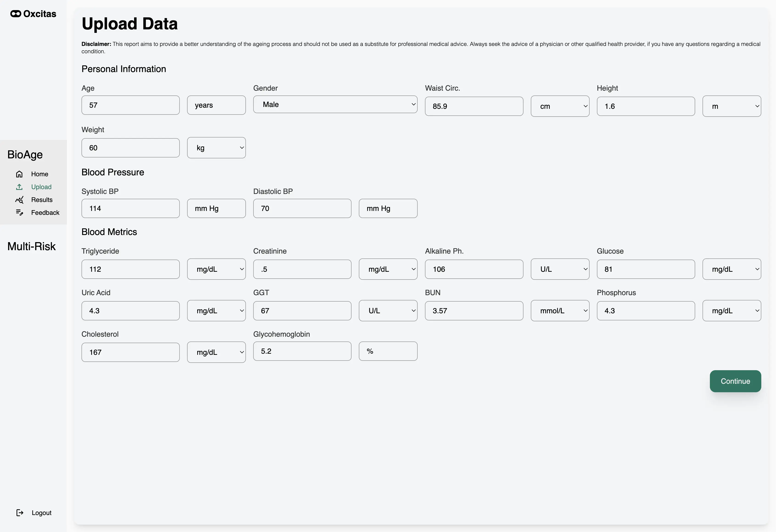The image size is (776, 532).
Task: Open the Feedback menu item
Action: (45, 213)
